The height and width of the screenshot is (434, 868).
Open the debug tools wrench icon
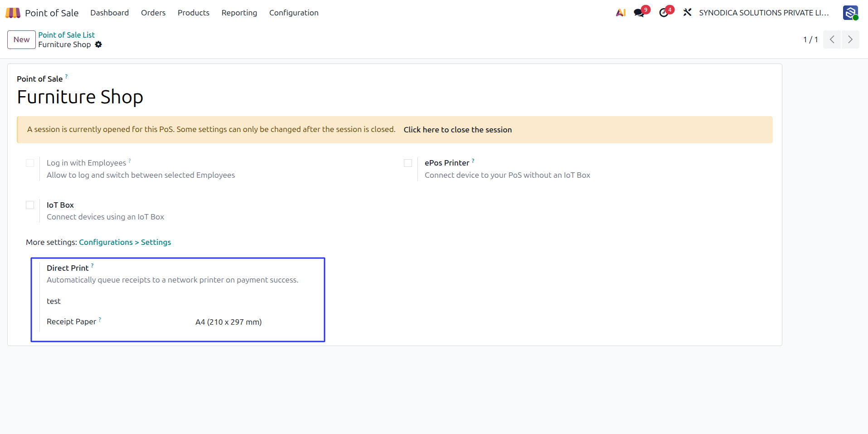tap(687, 13)
